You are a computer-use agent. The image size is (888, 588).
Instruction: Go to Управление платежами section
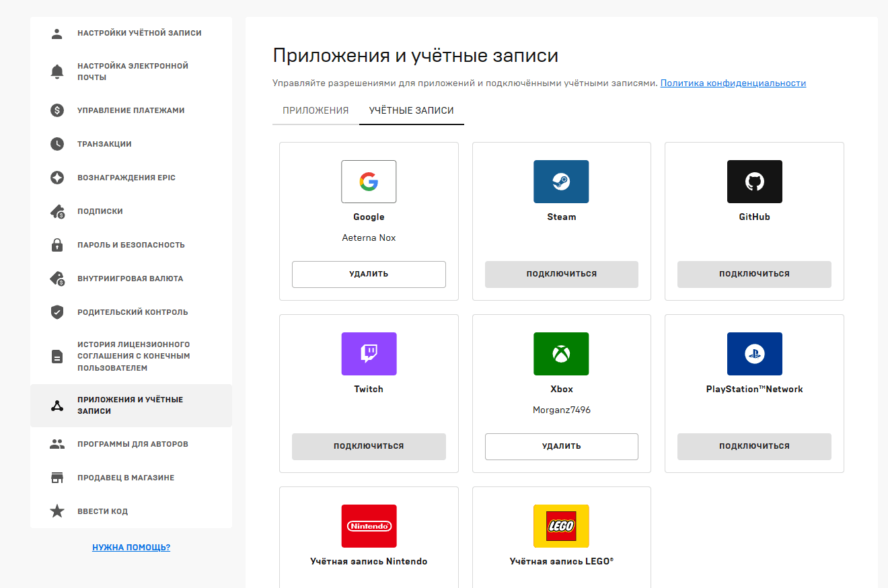click(131, 110)
